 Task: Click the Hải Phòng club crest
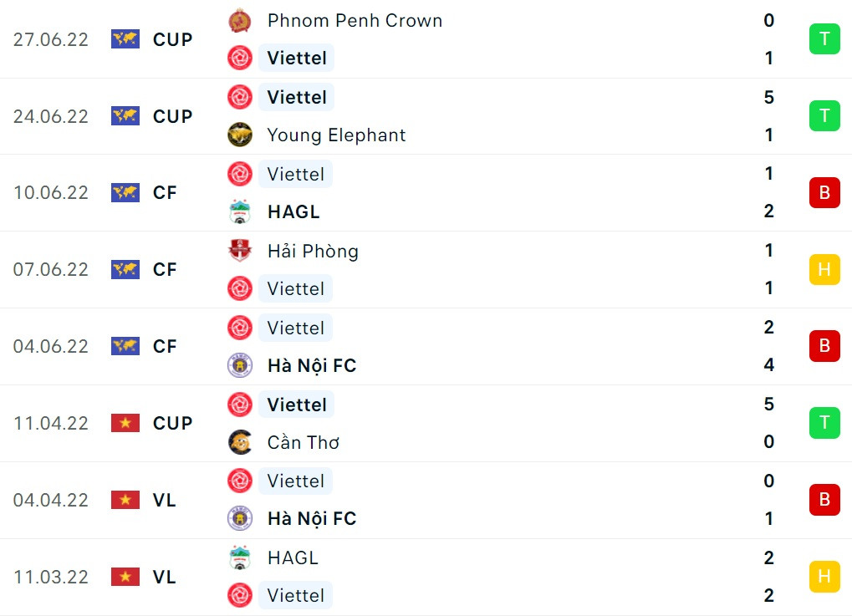coord(240,251)
